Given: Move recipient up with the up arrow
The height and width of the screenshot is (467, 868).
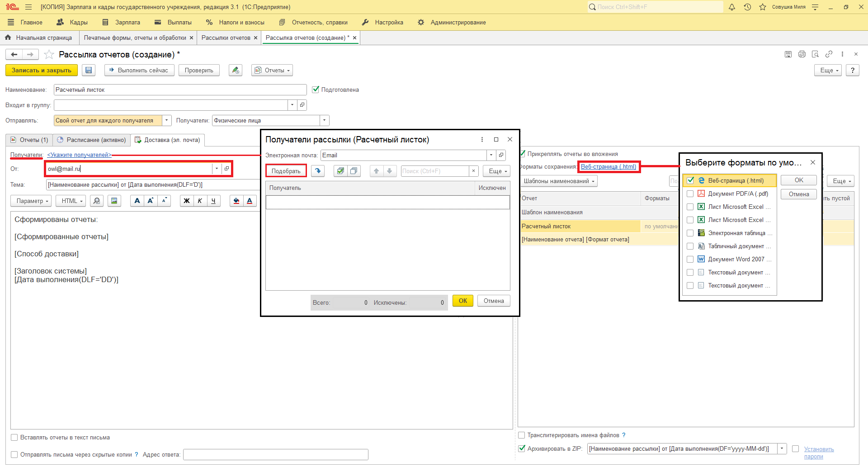Looking at the screenshot, I should pos(376,171).
